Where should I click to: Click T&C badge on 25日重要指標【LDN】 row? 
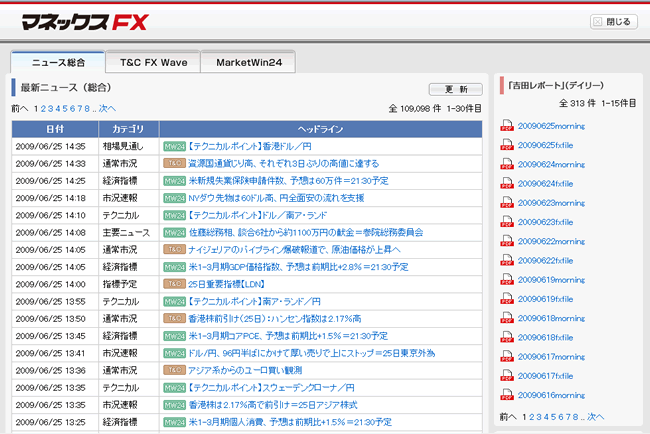pyautogui.click(x=175, y=284)
